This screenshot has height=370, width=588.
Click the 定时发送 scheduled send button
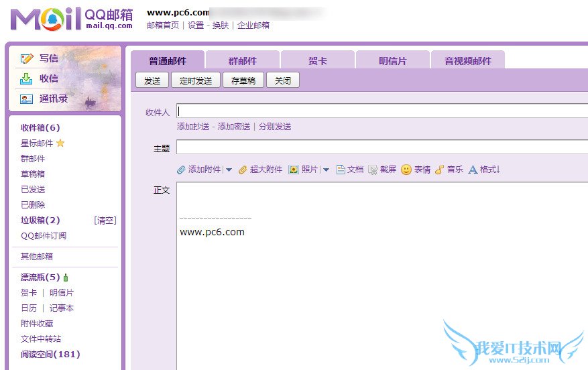196,80
